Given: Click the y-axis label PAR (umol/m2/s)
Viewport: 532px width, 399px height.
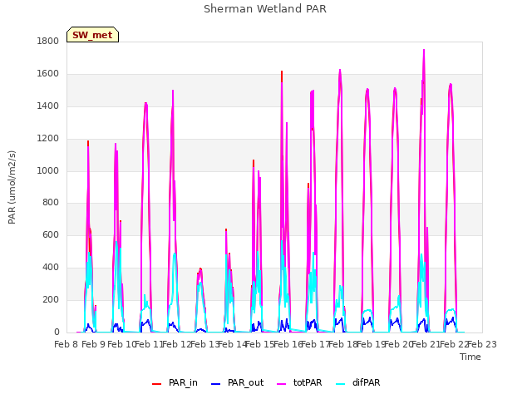Looking at the screenshot, I should tap(12, 187).
